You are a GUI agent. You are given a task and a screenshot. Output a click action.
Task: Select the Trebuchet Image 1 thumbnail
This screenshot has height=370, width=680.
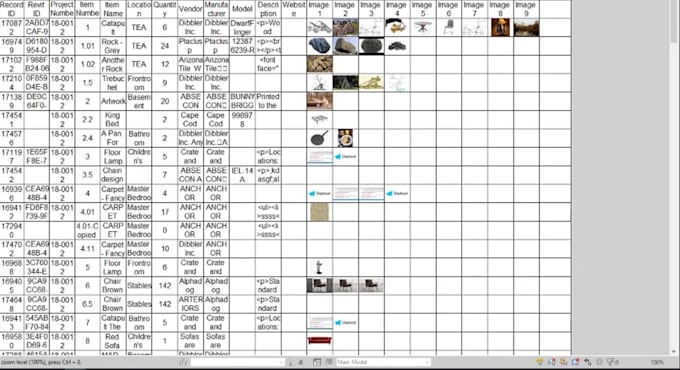pos(319,83)
